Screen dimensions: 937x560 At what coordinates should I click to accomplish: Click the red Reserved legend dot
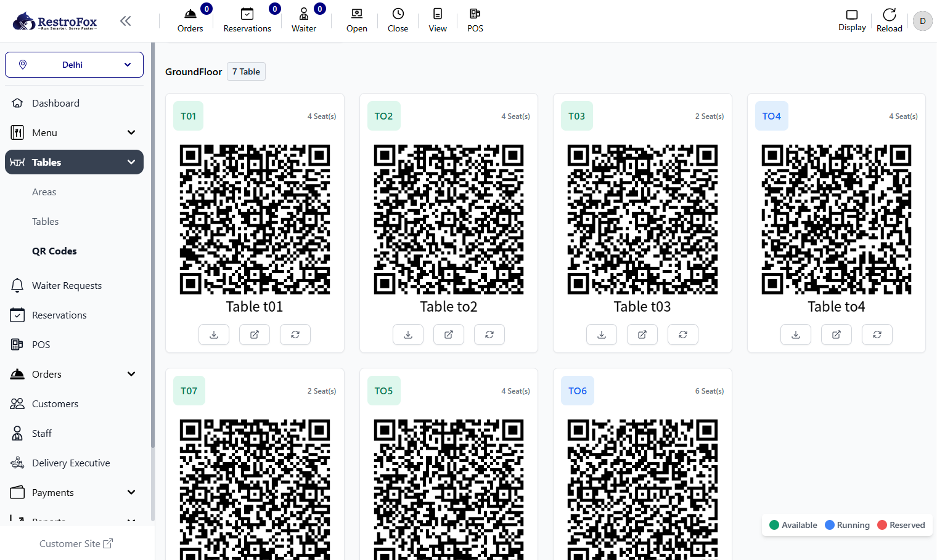tap(882, 525)
